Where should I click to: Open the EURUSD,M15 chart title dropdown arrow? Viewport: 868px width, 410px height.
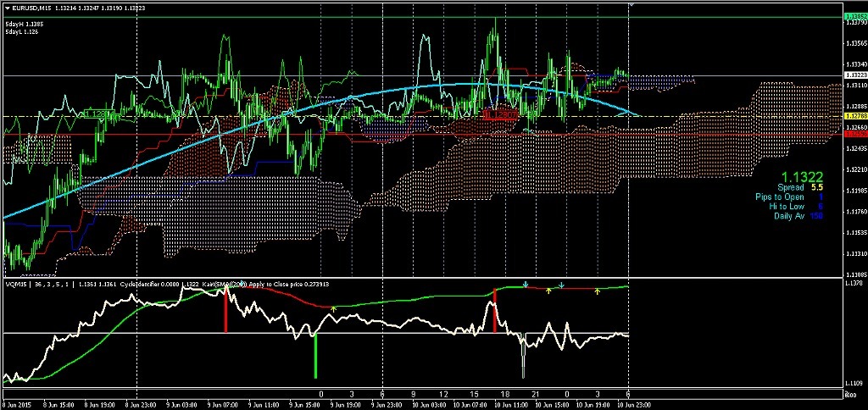click(7, 6)
